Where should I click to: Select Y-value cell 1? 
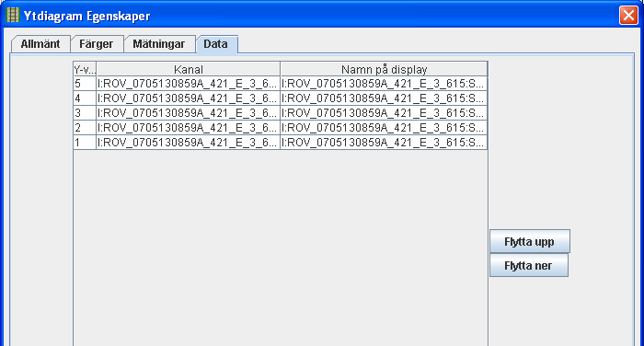click(85, 143)
